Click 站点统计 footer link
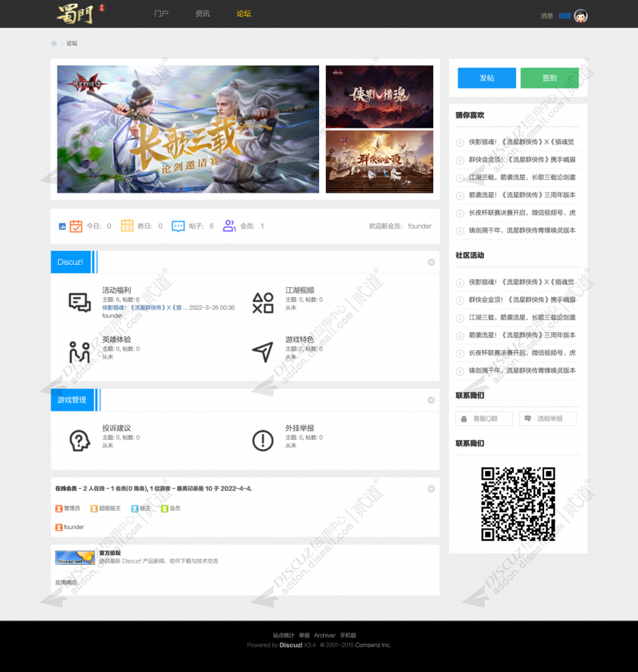This screenshot has height=672, width=638. coord(284,635)
